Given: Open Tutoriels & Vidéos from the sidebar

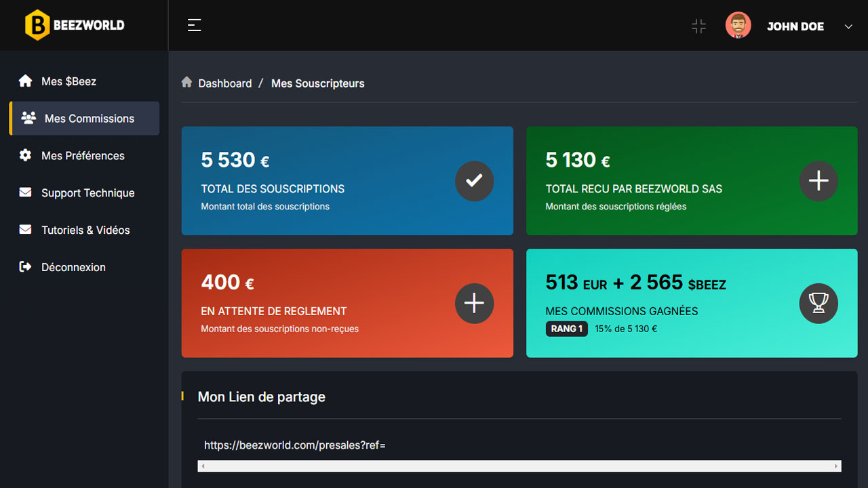Looking at the screenshot, I should [x=85, y=230].
